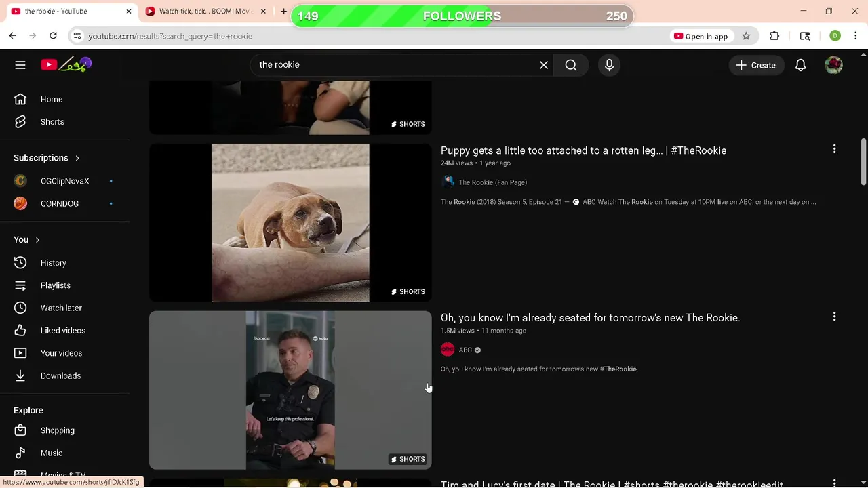
Task: Open the police officer Shorts thumbnail
Action: [x=290, y=390]
